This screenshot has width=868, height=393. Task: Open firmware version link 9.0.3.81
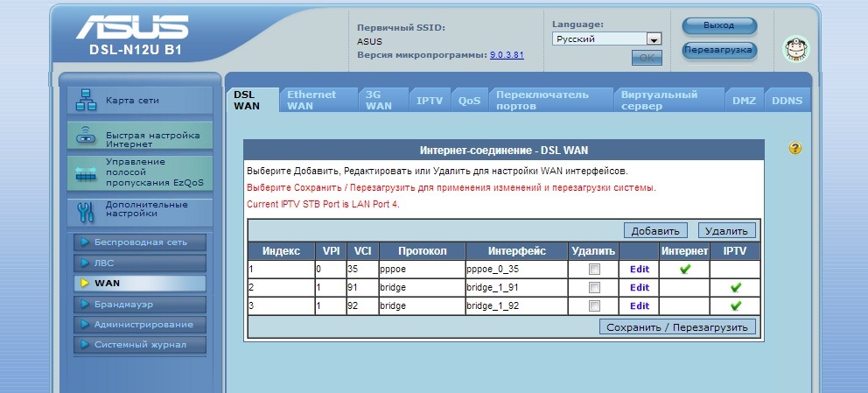pyautogui.click(x=507, y=55)
